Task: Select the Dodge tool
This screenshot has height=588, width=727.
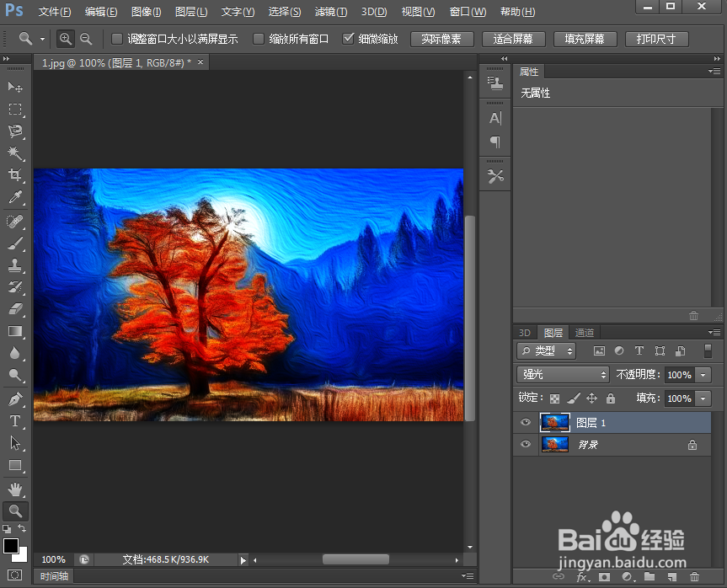Action: tap(15, 375)
